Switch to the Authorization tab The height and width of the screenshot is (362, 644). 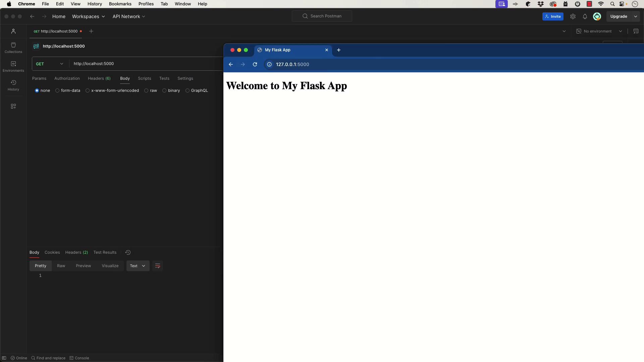(67, 78)
